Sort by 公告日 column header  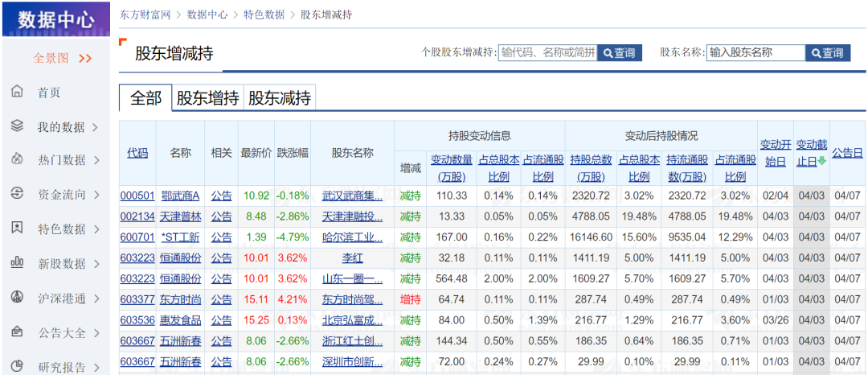click(847, 153)
